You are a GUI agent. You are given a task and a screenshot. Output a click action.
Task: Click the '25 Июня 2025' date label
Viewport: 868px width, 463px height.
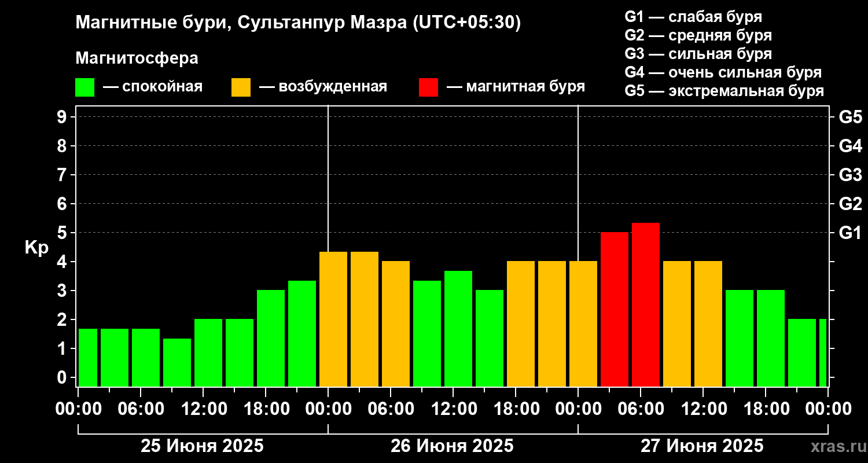click(x=203, y=446)
